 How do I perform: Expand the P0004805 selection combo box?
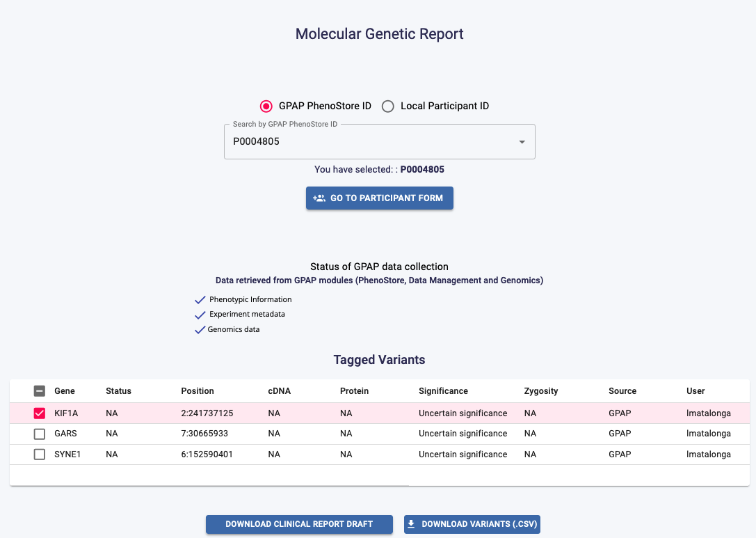pos(379,141)
